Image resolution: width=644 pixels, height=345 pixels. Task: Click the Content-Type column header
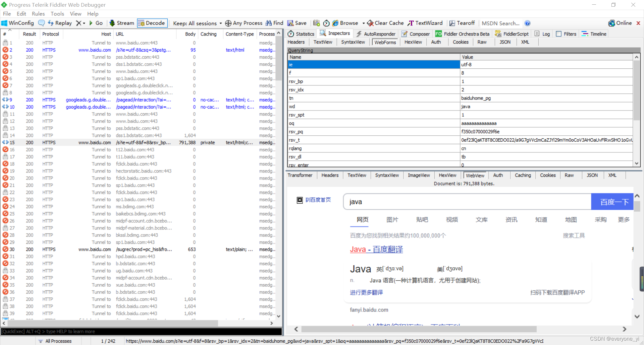tap(239, 34)
